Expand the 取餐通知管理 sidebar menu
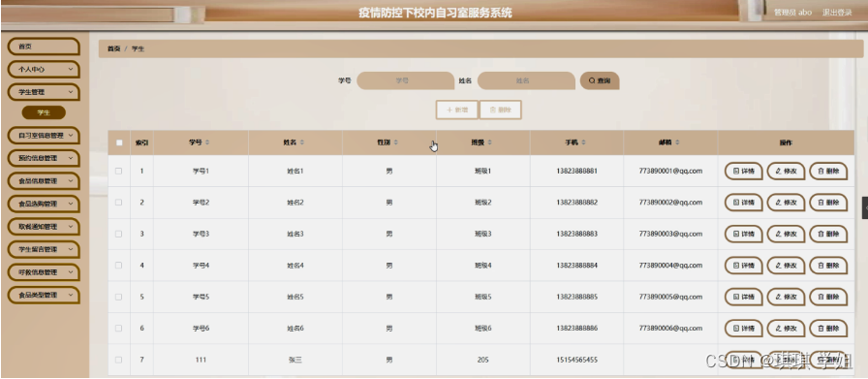The height and width of the screenshot is (379, 868). 44,227
